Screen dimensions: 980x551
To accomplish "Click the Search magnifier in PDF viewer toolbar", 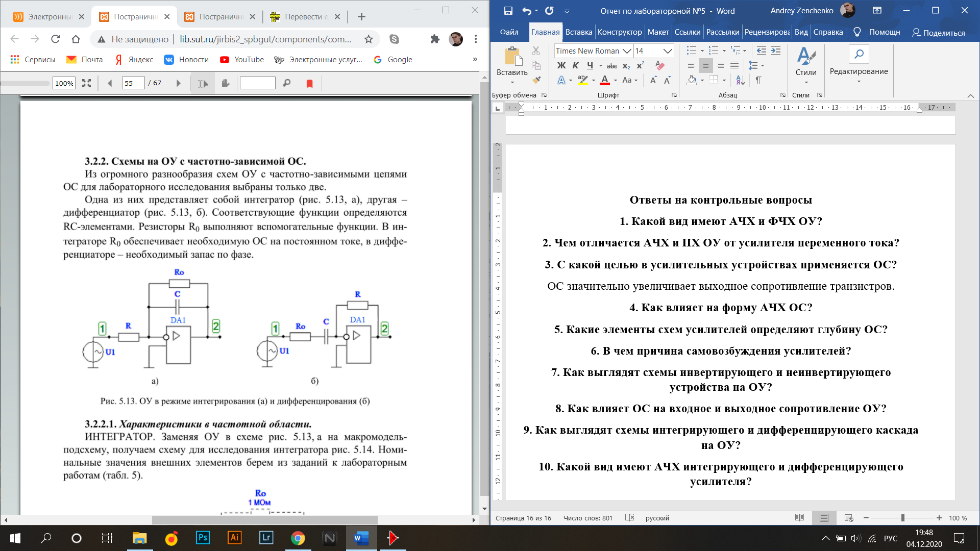I will (x=286, y=83).
